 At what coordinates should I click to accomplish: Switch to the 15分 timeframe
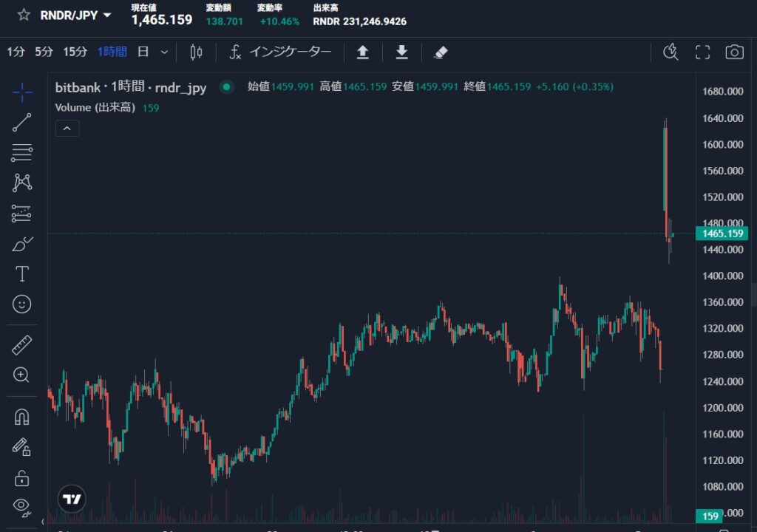coord(75,52)
